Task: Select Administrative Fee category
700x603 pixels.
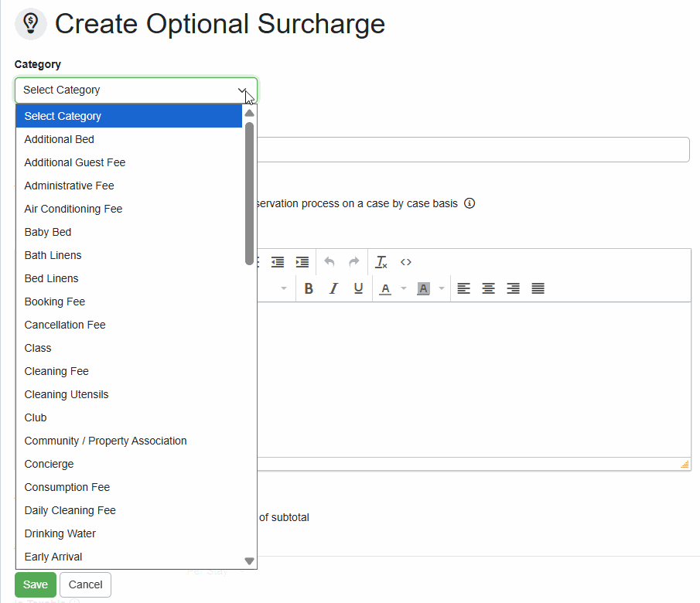Action: pos(129,186)
